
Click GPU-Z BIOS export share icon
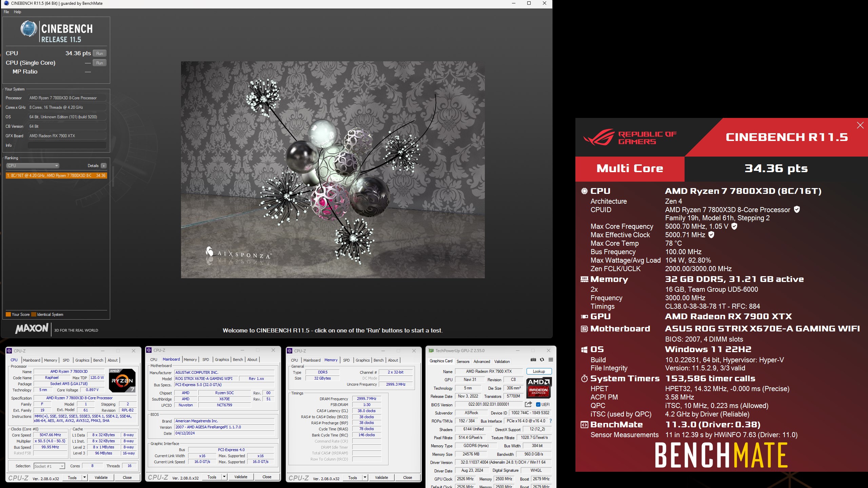[x=528, y=404]
